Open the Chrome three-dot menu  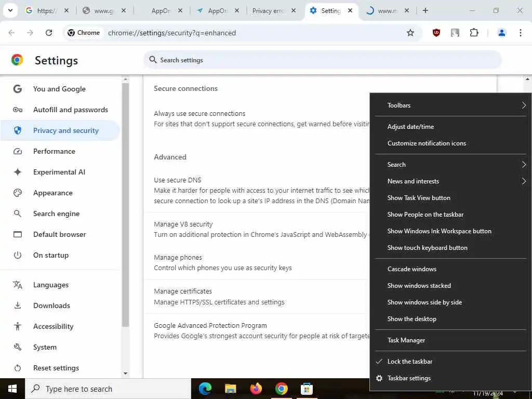click(x=521, y=33)
